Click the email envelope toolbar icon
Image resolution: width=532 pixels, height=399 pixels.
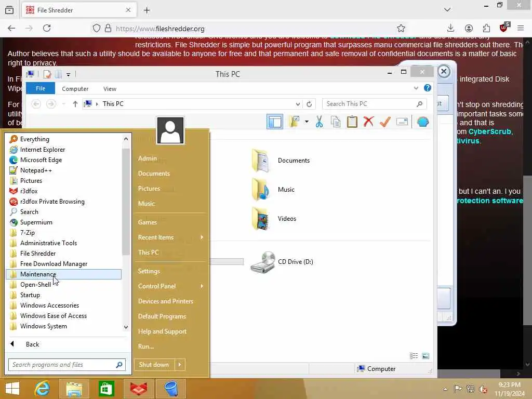point(402,122)
